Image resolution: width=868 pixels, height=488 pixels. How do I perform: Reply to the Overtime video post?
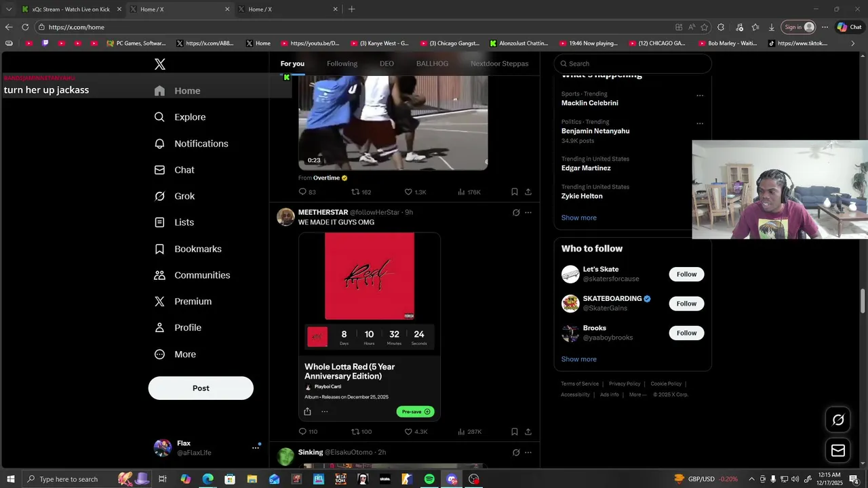point(307,192)
